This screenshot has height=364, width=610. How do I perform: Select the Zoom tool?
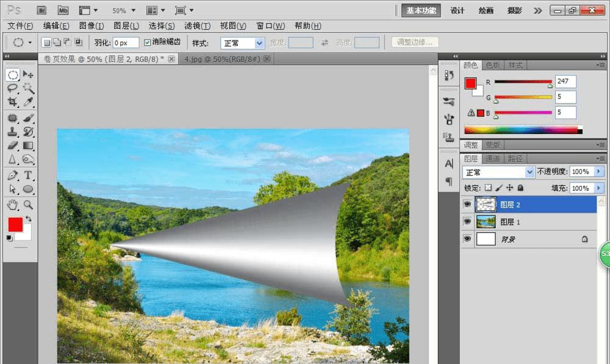tap(28, 204)
